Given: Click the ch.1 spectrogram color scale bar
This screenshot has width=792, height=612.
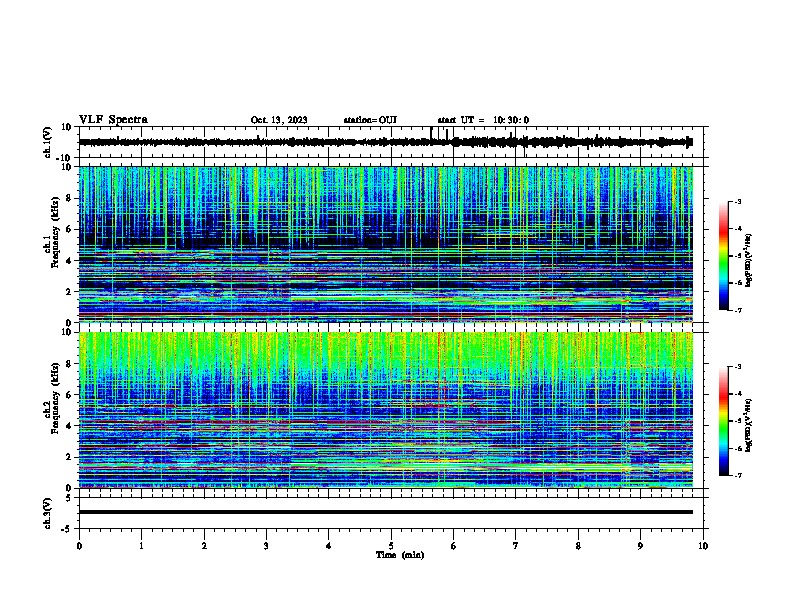Looking at the screenshot, I should pyautogui.click(x=724, y=256).
